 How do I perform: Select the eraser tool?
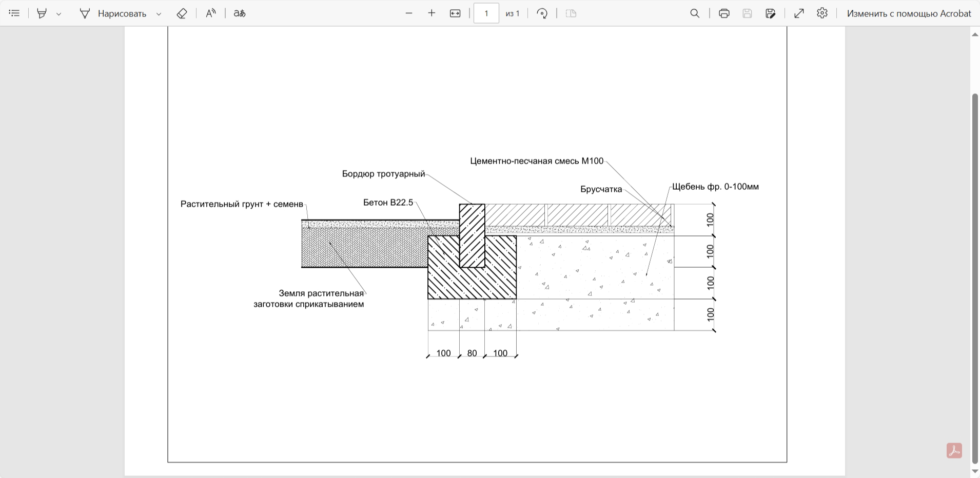click(x=182, y=13)
